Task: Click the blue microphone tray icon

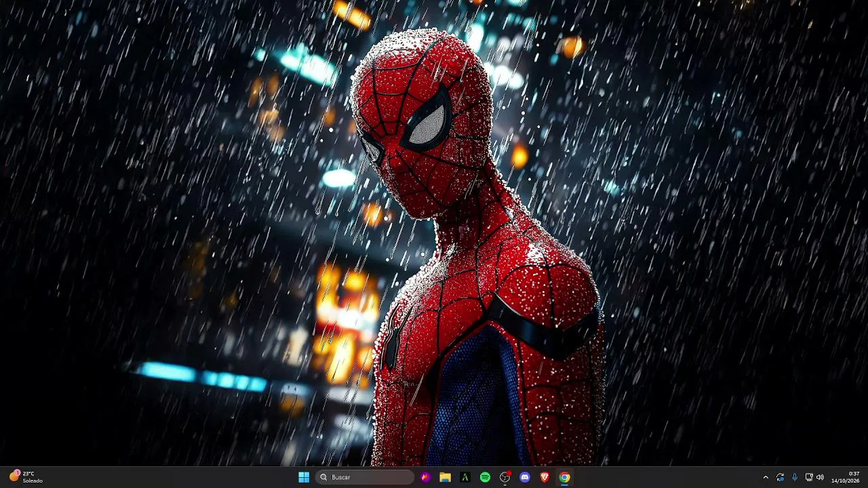Action: point(795,477)
